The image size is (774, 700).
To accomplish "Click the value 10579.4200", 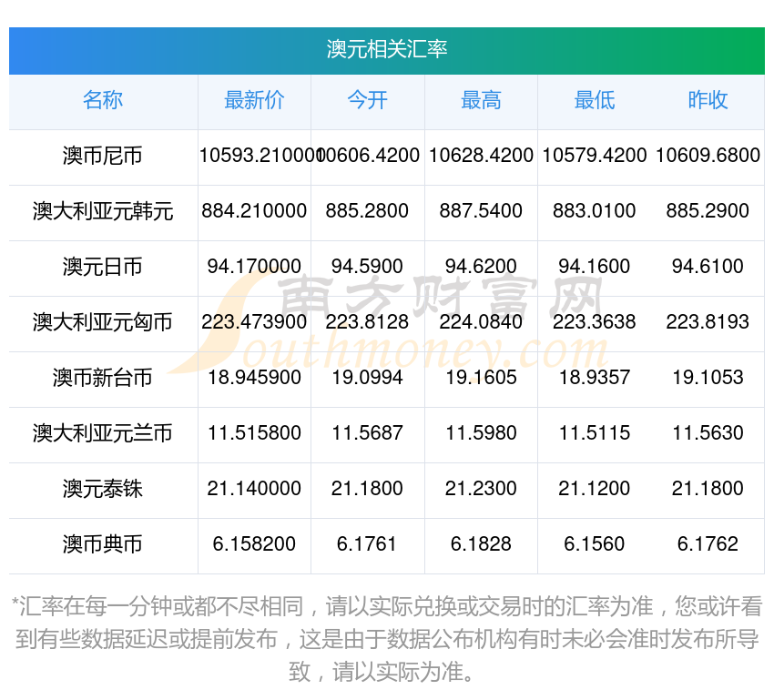I will click(595, 156).
